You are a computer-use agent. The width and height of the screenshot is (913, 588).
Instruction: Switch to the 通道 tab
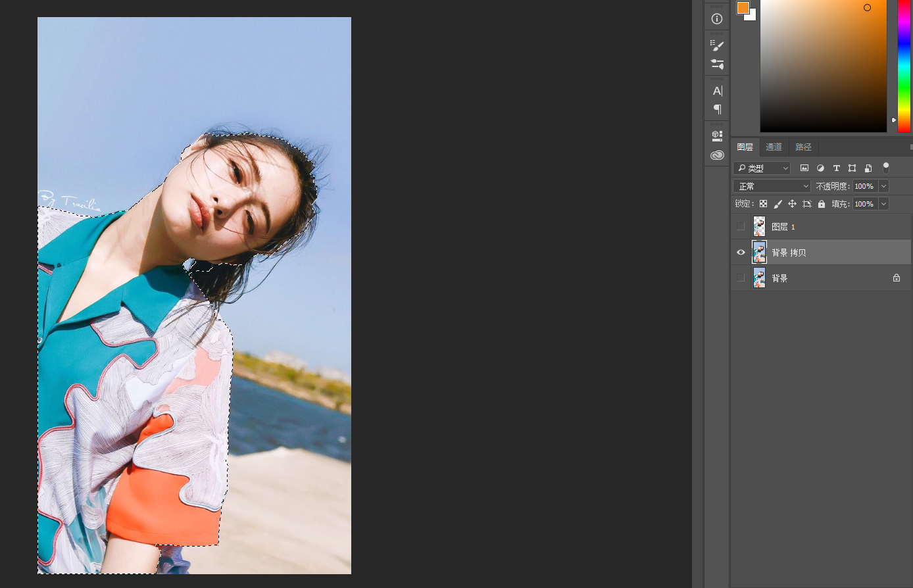774,147
